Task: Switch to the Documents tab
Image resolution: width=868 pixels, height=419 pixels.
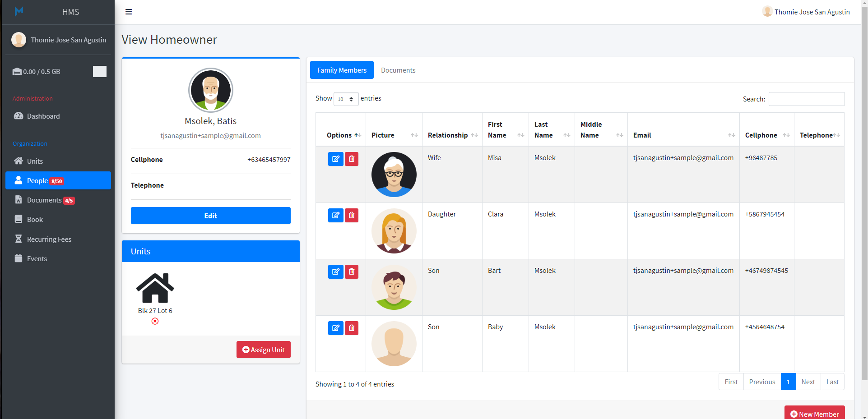Action: [x=398, y=70]
